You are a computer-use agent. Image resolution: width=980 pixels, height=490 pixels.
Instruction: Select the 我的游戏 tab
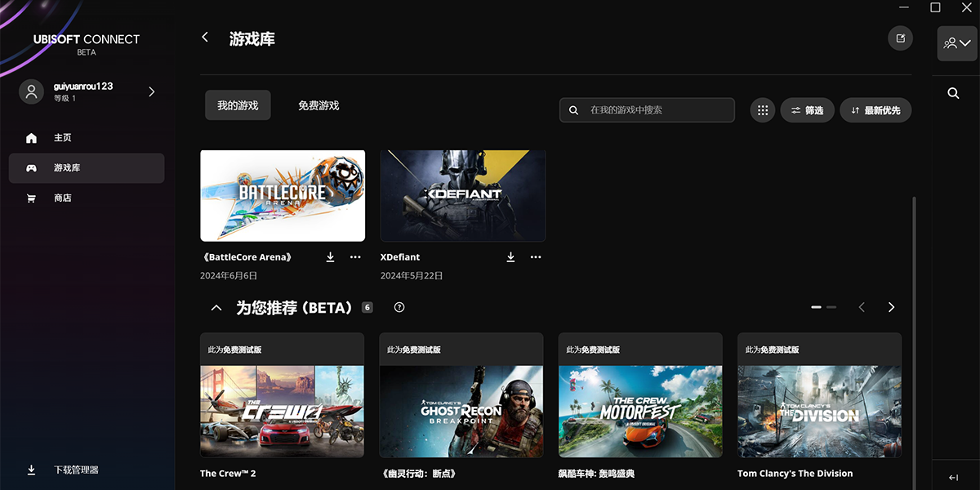[238, 105]
